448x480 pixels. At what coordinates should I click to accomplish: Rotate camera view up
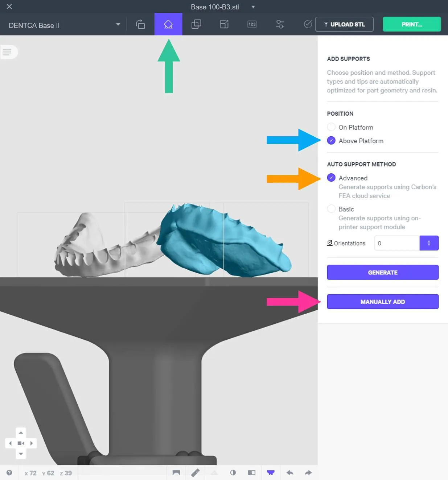click(x=21, y=433)
